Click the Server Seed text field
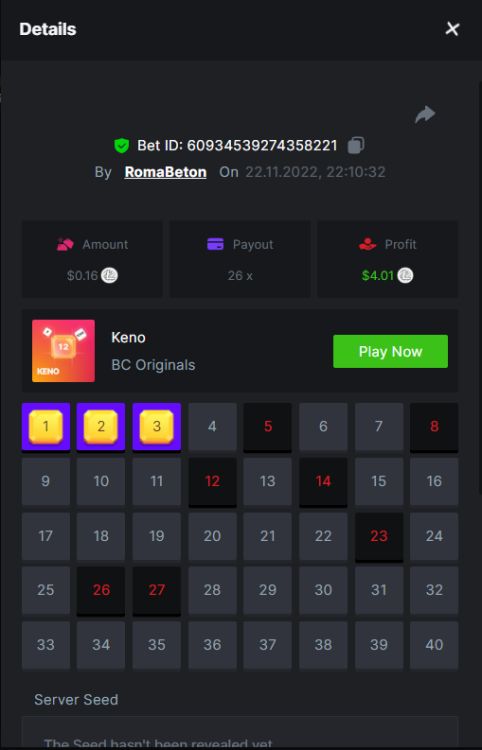This screenshot has width=482, height=750. pos(240,732)
